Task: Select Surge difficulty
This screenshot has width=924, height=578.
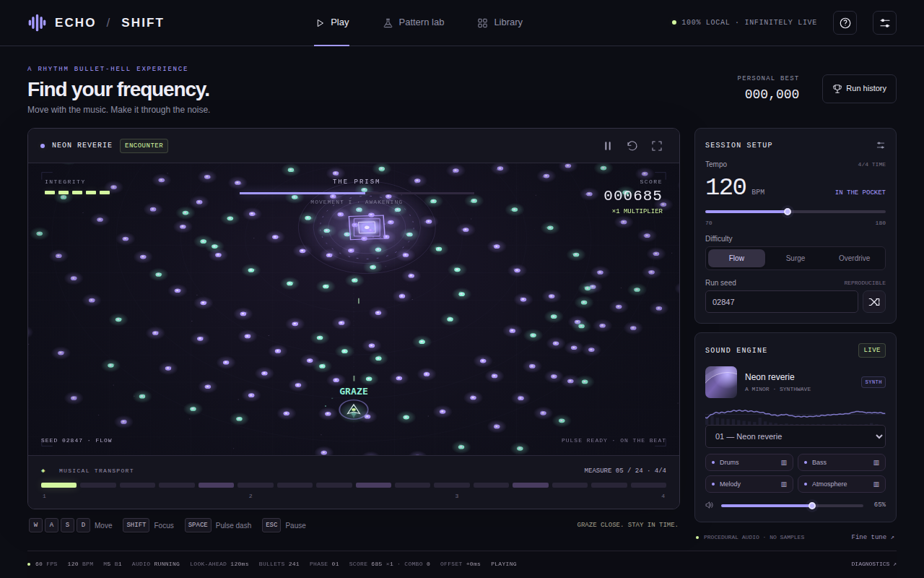Action: (796, 259)
